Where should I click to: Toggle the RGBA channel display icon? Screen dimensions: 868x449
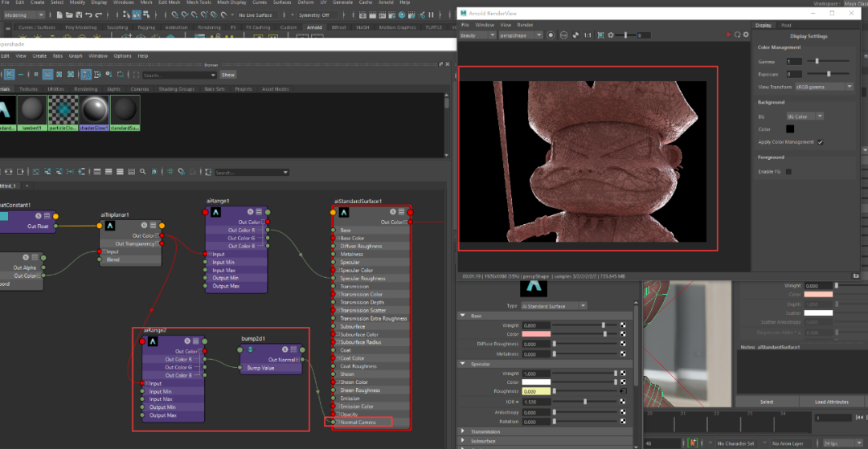563,35
